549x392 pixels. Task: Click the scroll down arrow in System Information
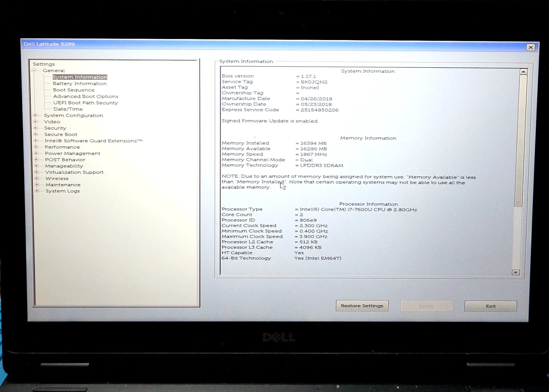coord(516,272)
